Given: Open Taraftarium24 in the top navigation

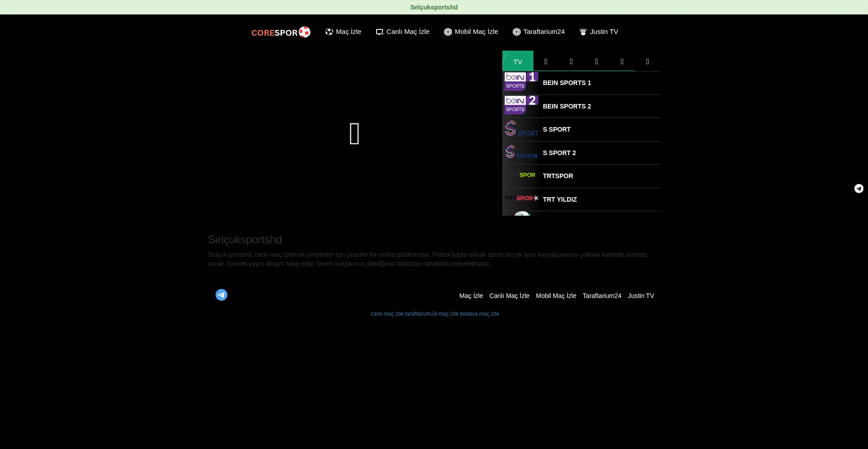Looking at the screenshot, I should (538, 32).
